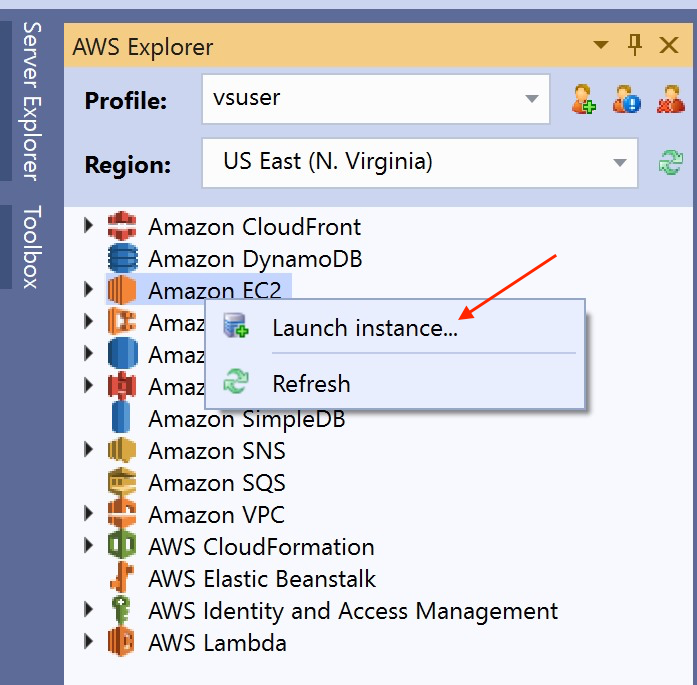Expand the AWS Lambda node

tap(88, 641)
